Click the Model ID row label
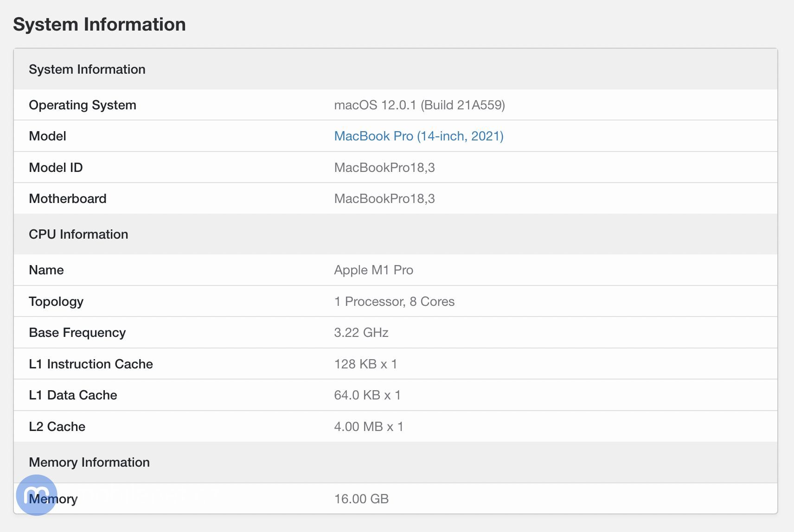794x532 pixels. (56, 167)
